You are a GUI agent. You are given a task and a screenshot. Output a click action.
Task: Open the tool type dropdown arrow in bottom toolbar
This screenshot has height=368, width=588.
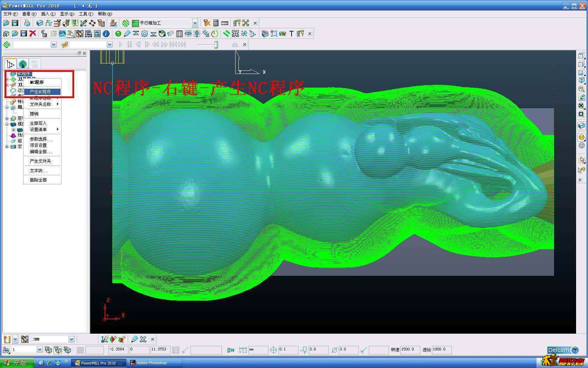pos(15,339)
